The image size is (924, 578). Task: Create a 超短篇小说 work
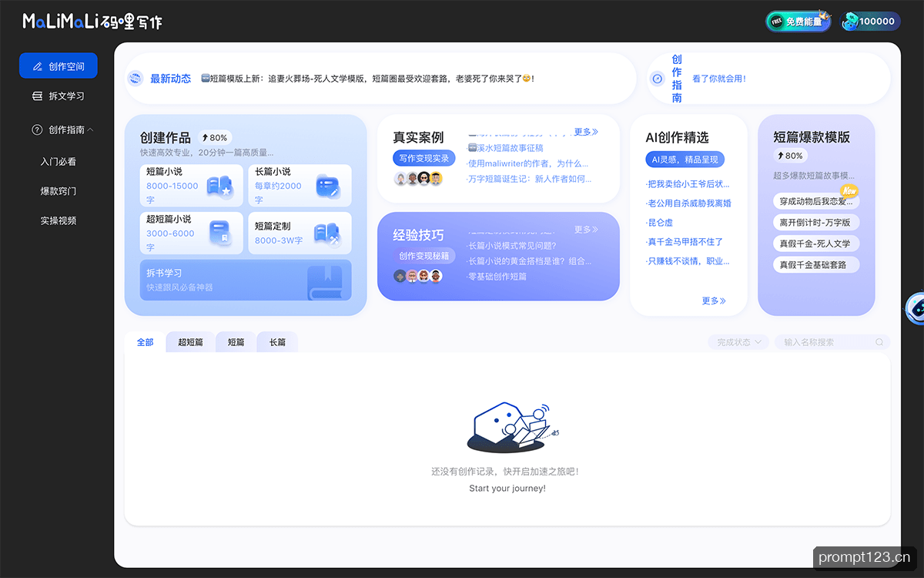(191, 234)
